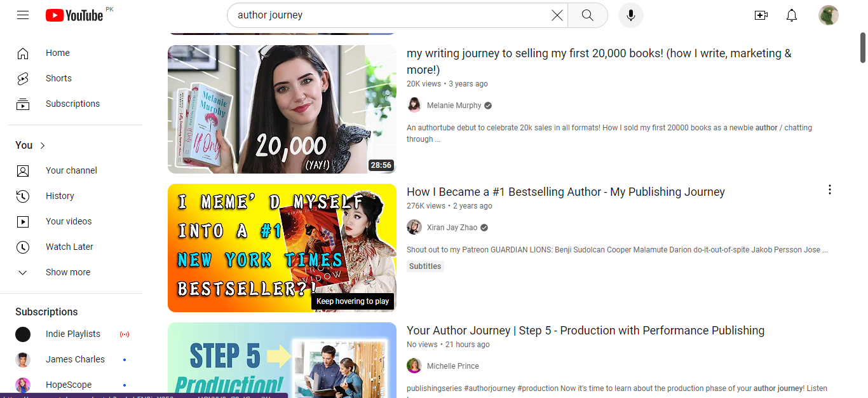The image size is (868, 398).
Task: Open three-dot menu for Bestselling Author video
Action: pyautogui.click(x=829, y=189)
